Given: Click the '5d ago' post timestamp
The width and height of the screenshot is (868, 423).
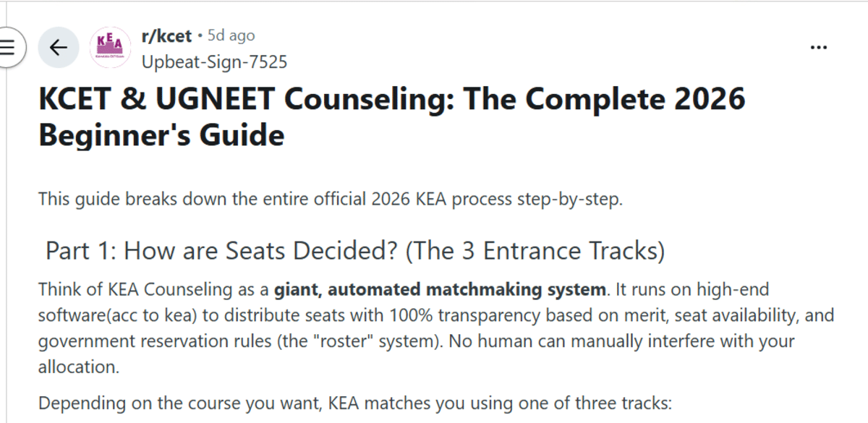Looking at the screenshot, I should click(231, 35).
